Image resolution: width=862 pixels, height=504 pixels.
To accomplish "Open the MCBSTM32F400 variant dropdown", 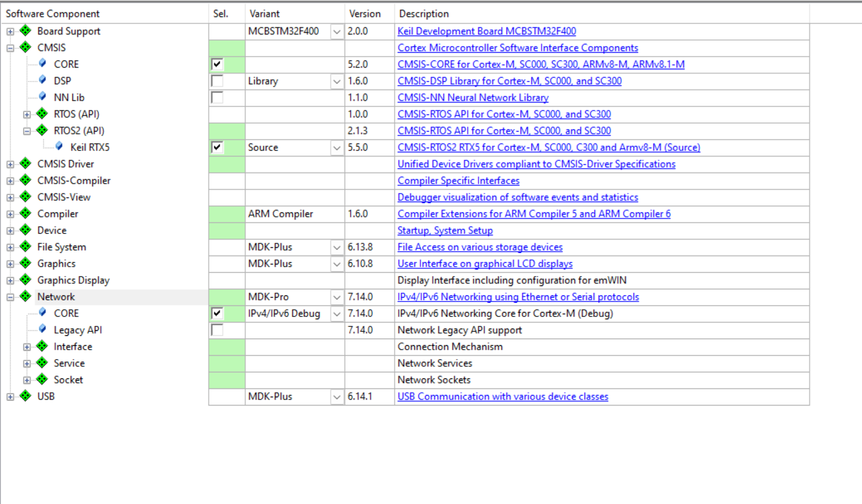I will click(x=336, y=32).
